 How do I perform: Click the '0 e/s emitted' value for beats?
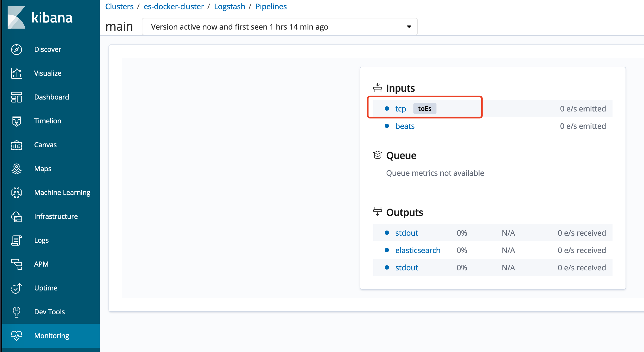(x=583, y=126)
